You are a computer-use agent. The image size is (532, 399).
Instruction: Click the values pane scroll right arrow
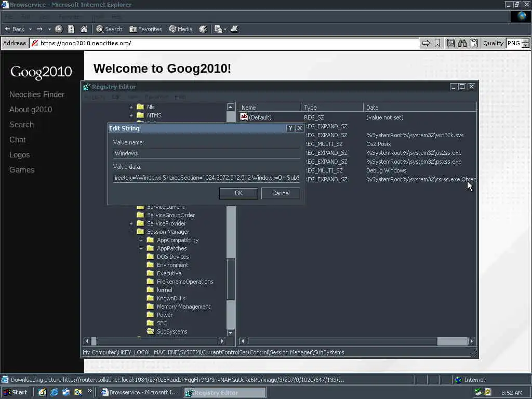click(471, 341)
